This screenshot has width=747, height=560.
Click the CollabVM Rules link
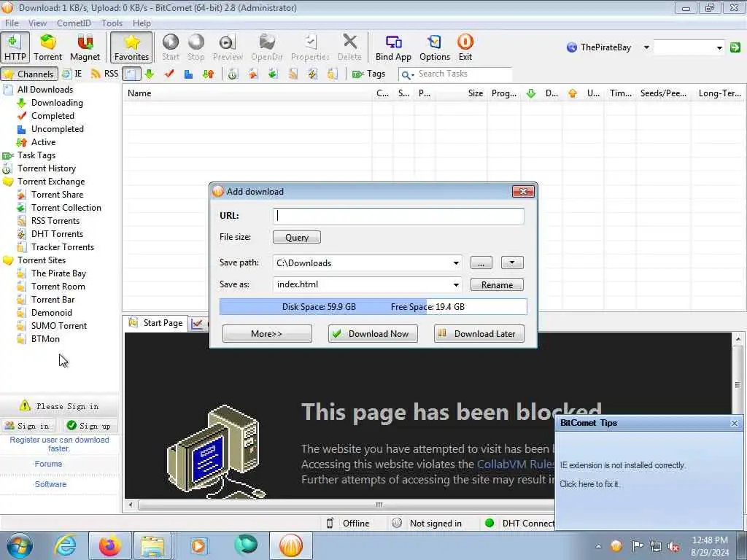click(516, 464)
